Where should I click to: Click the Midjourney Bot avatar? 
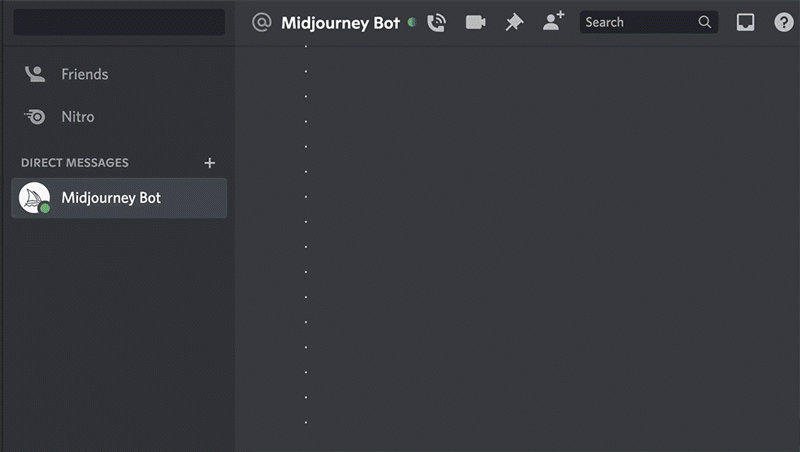[34, 198]
